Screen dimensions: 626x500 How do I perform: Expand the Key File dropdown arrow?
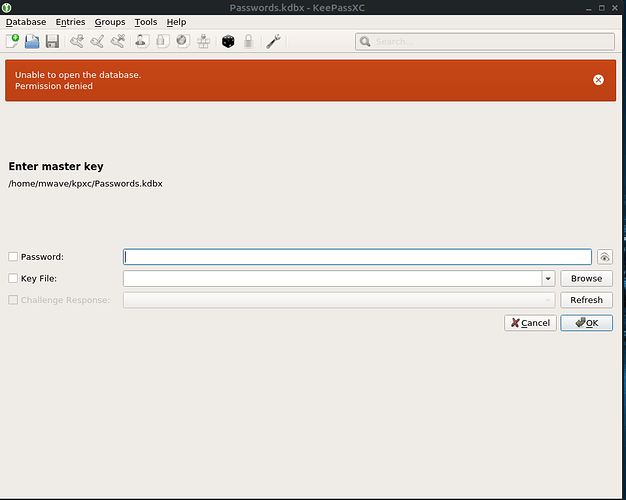click(548, 279)
